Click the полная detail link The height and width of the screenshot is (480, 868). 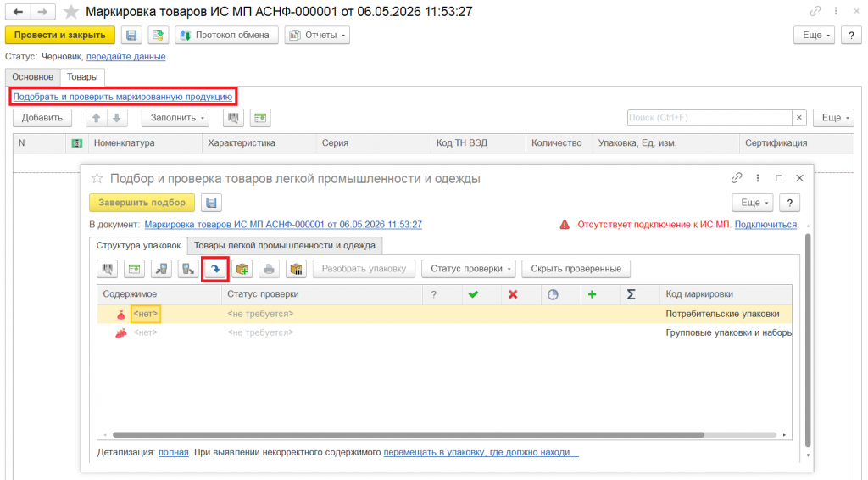(x=173, y=452)
